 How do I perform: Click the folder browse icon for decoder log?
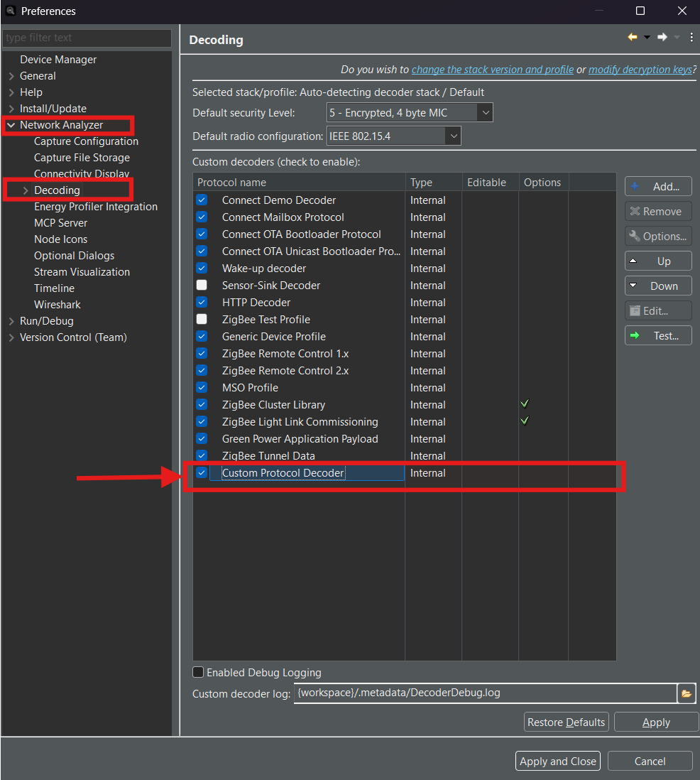click(686, 693)
